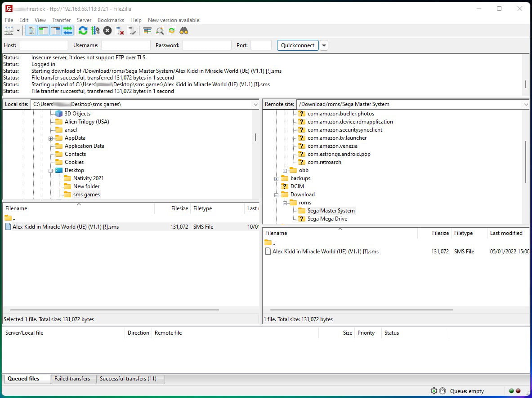This screenshot has height=398, width=532.
Task: Toggle transfer queue display
Action: pos(68,31)
